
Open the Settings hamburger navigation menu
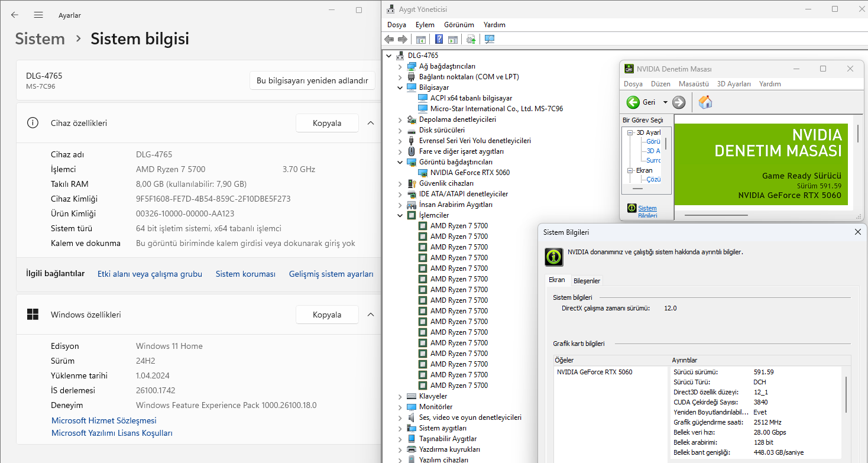(38, 15)
